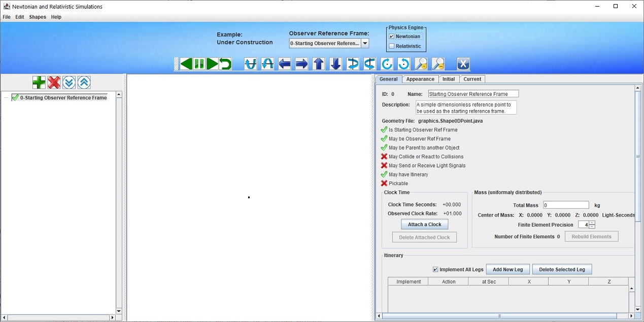The width and height of the screenshot is (644, 322).
Task: Toggle the Implement All Legs checkbox
Action: point(435,269)
